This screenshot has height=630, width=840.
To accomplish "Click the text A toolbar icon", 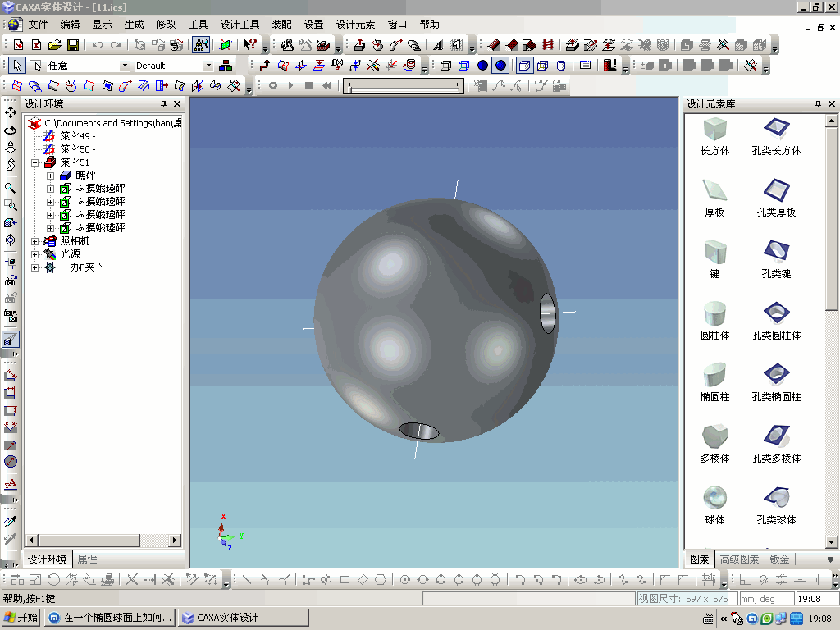I will [438, 45].
